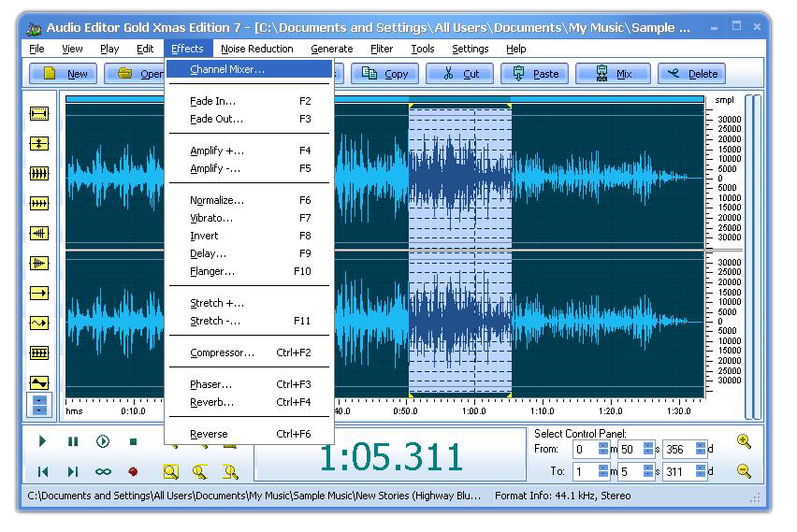Stop playback with the square Stop button
This screenshot has height=532, width=797.
133,441
